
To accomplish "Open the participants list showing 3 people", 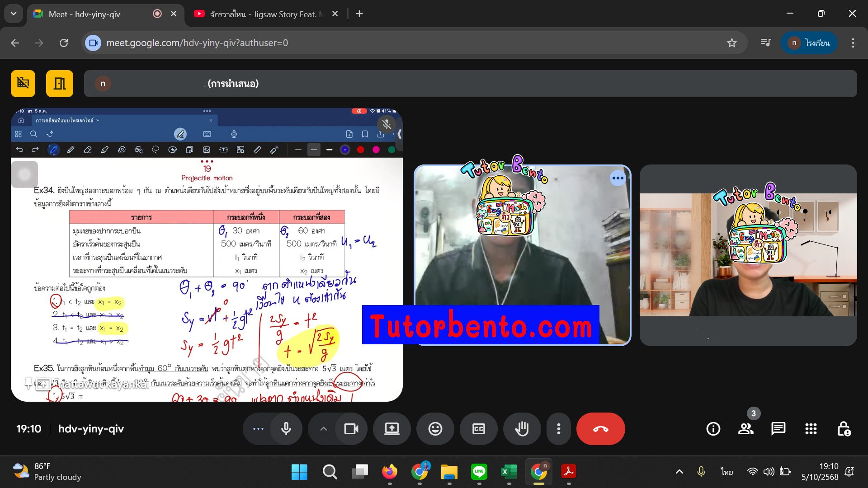I will (x=746, y=429).
